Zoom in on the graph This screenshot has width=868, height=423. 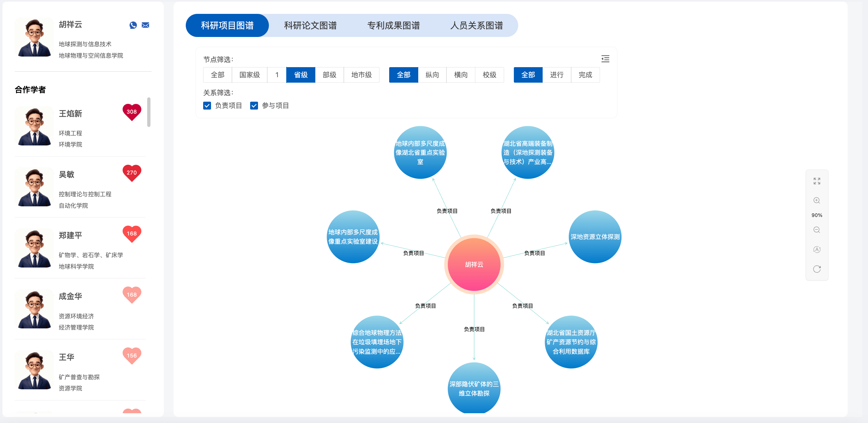pos(817,200)
